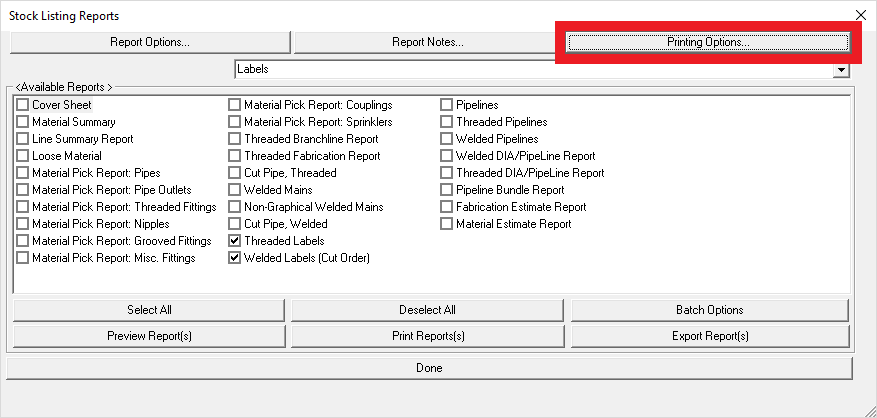
Task: Tick the Fabrication Estimate Report checkbox
Action: [446, 207]
